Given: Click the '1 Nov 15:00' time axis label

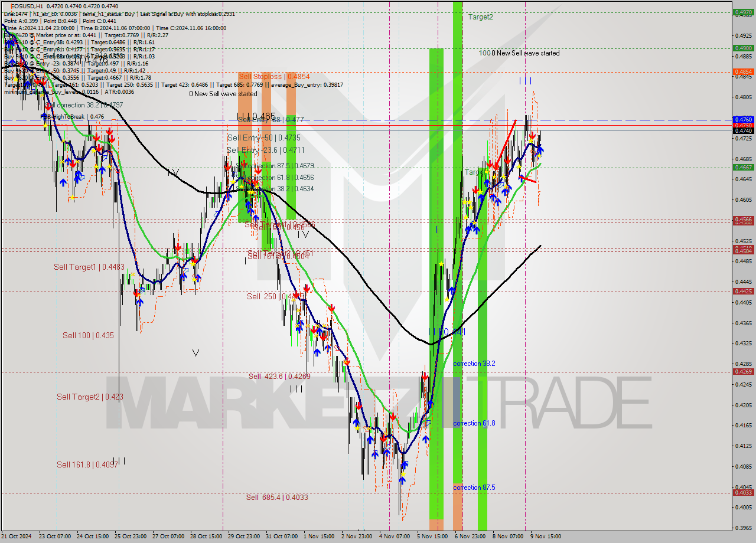Looking at the screenshot, I should pyautogui.click(x=319, y=537).
